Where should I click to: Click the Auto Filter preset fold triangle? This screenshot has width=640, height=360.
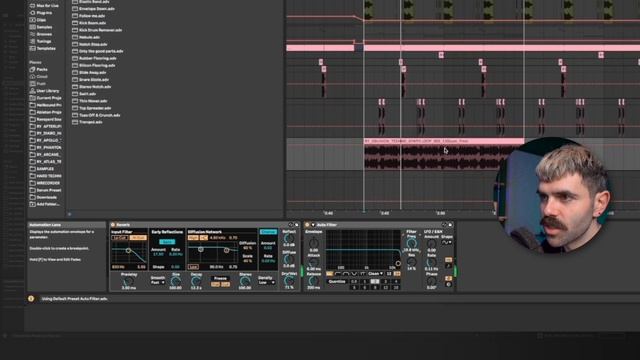(313, 225)
